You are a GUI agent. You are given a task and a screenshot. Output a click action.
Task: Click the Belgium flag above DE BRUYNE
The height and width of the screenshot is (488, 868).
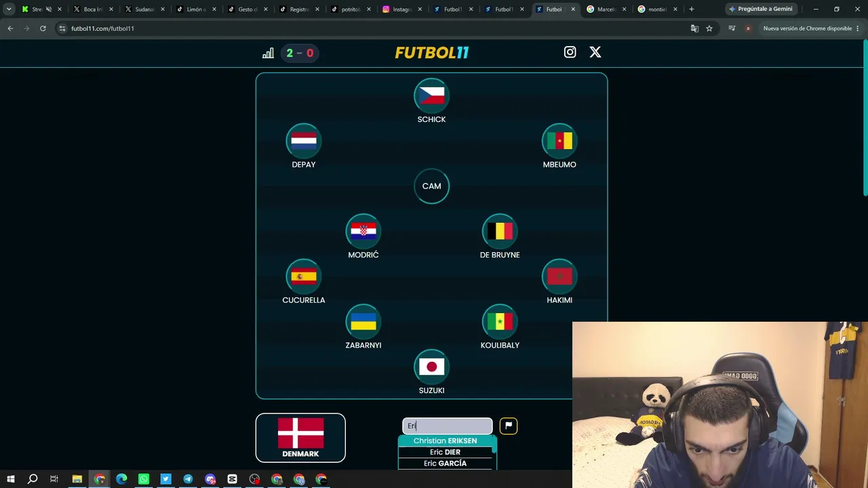coord(500,232)
